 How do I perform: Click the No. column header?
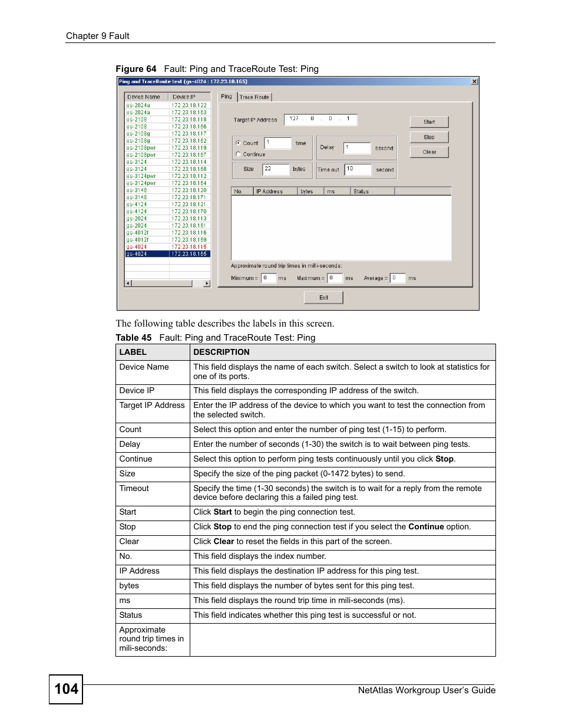243,192
